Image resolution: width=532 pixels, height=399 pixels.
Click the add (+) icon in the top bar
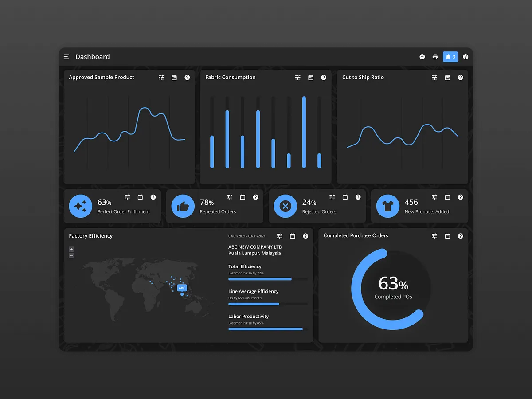pyautogui.click(x=422, y=57)
